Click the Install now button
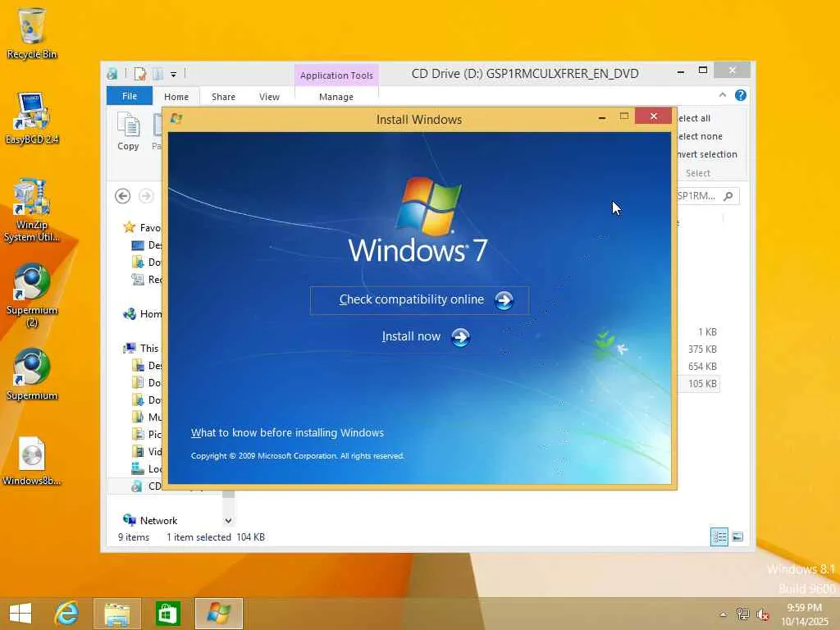This screenshot has height=630, width=840. pos(426,337)
